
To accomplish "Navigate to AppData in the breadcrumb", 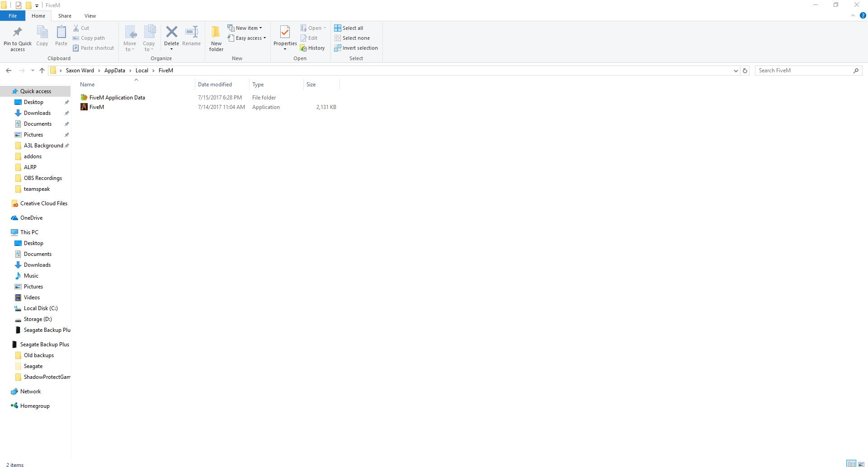I will pos(115,71).
